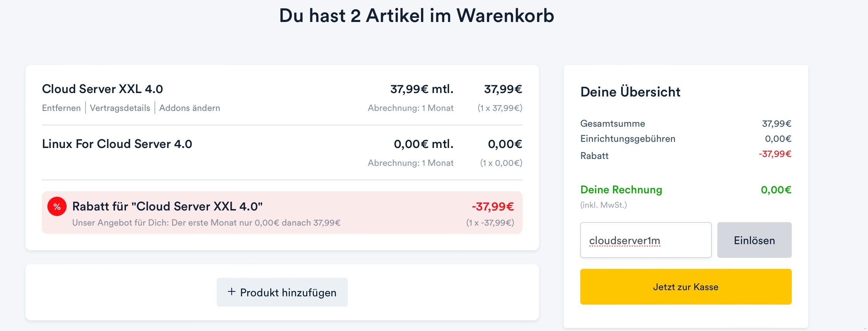Screen dimensions: 868x331
Task: Remove Cloud Server via Entfernen link
Action: tap(61, 108)
